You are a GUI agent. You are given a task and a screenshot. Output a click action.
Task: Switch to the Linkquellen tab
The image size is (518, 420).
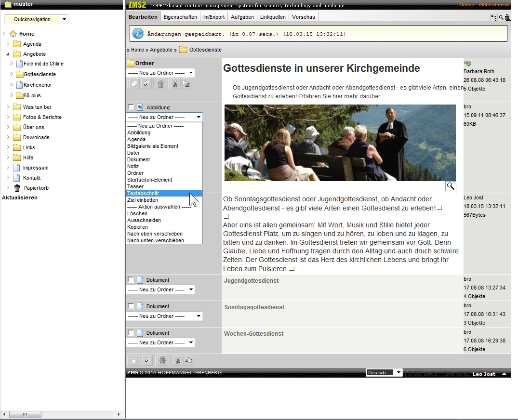tap(273, 17)
